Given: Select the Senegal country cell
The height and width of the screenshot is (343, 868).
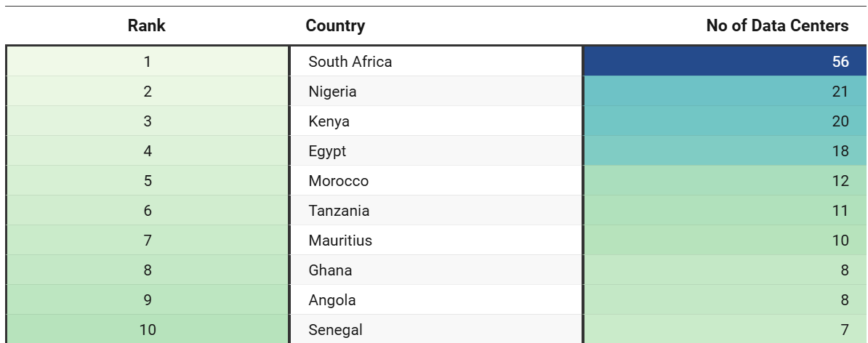Looking at the screenshot, I should coord(335,330).
